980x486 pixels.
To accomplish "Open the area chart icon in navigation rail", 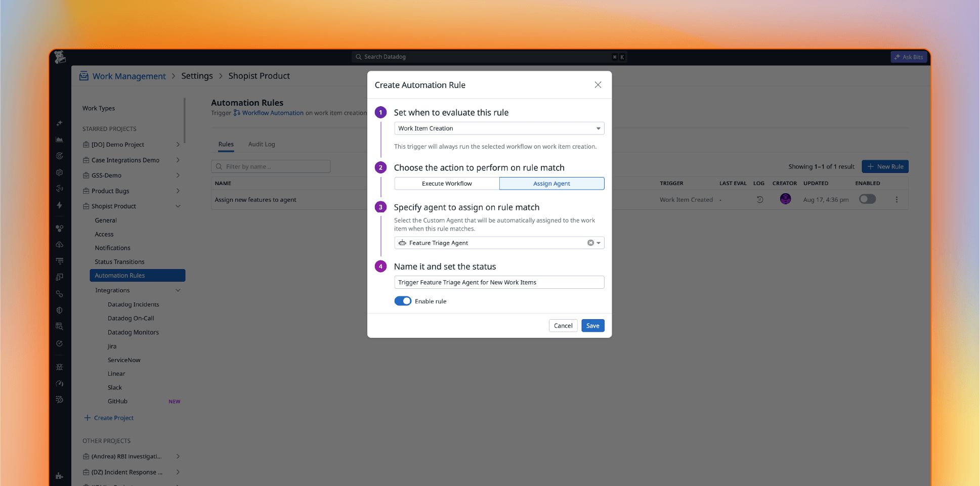I will [60, 139].
